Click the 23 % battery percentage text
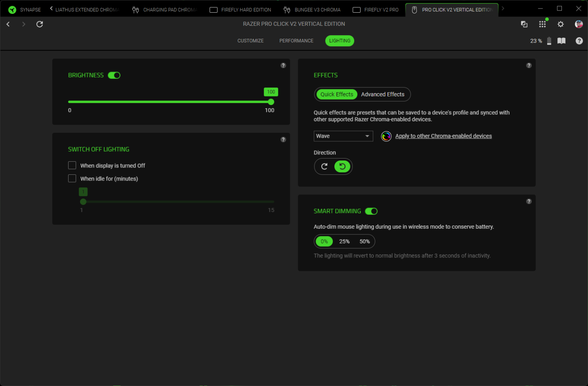 [536, 41]
